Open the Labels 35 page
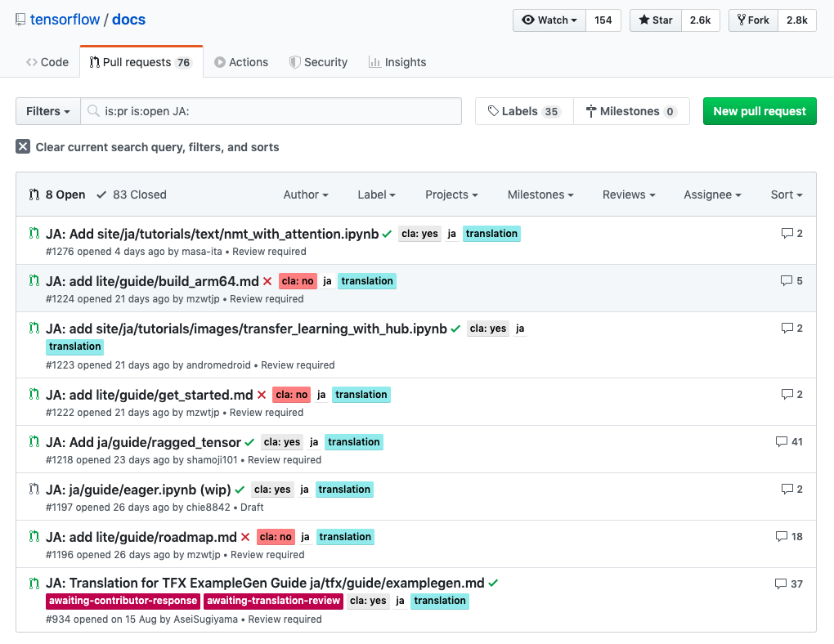 [524, 111]
